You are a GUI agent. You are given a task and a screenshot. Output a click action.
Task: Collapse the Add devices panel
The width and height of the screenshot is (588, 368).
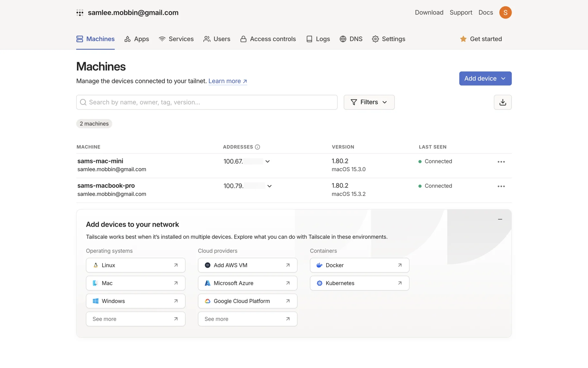(x=500, y=219)
